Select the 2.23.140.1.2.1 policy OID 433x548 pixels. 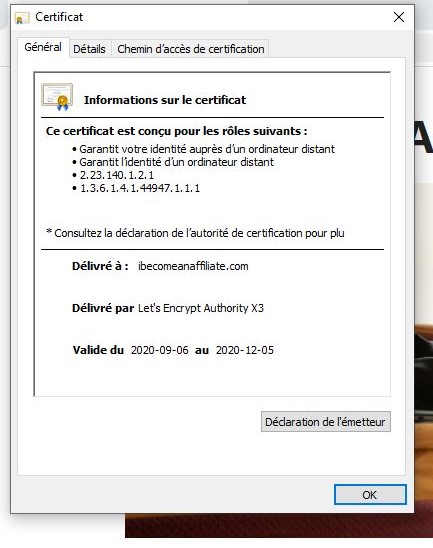[x=117, y=175]
